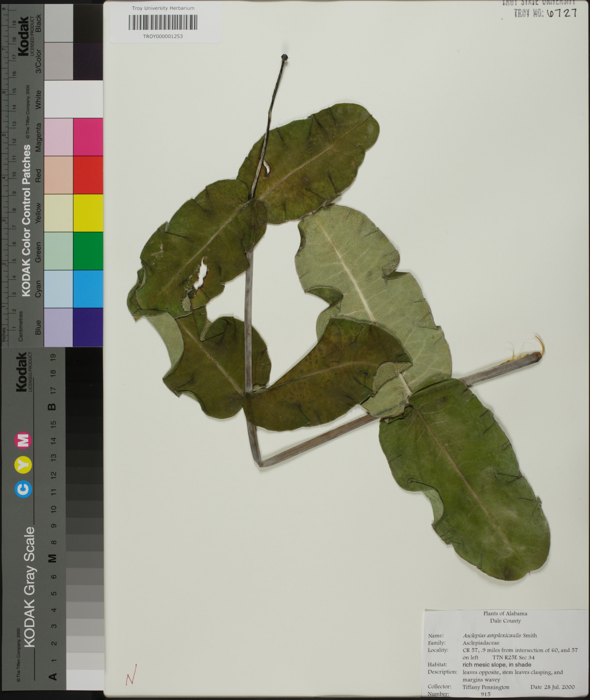Viewport: 590px width, 700px height.
Task: Pick the saturated green color patch
Action: [x=88, y=251]
